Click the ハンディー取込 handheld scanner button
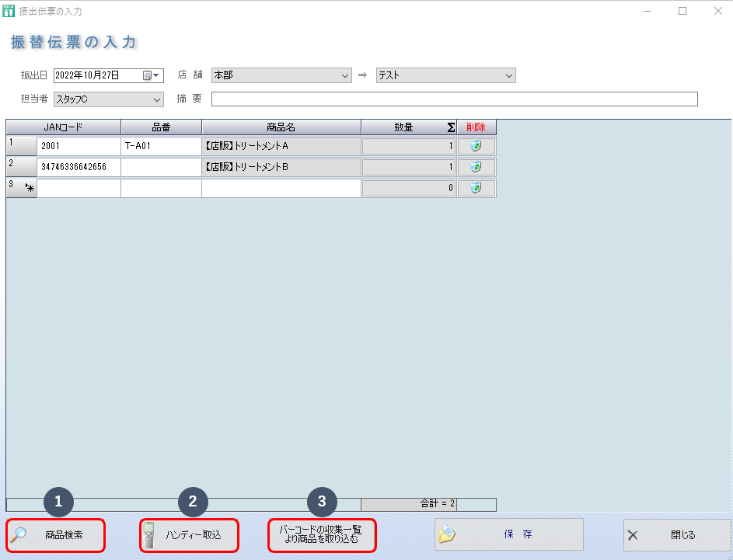Viewport: 733px width, 560px height. [x=189, y=535]
